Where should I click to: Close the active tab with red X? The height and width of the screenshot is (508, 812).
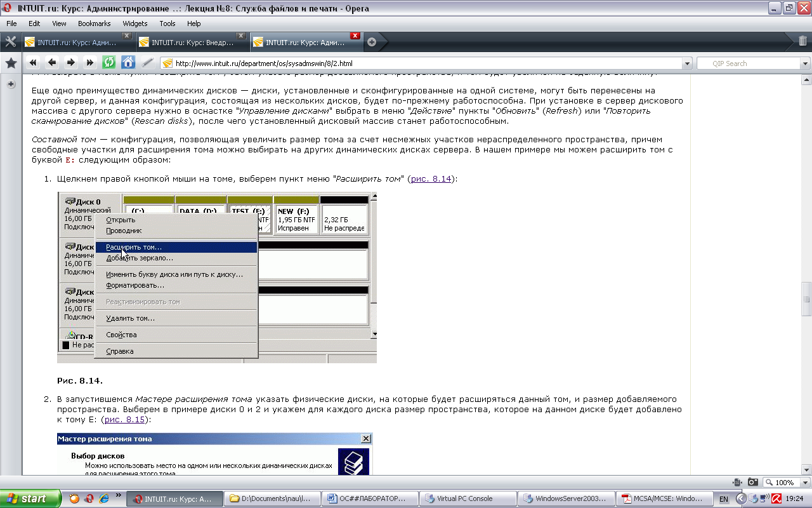point(355,36)
